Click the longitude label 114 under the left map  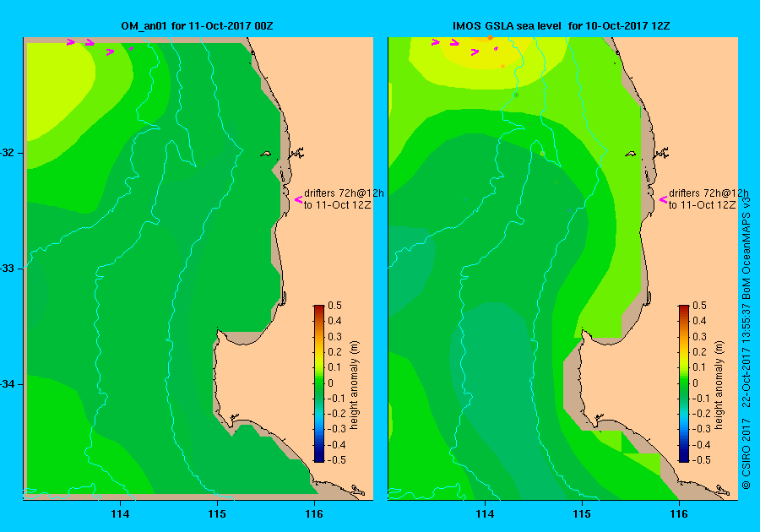click(x=120, y=514)
